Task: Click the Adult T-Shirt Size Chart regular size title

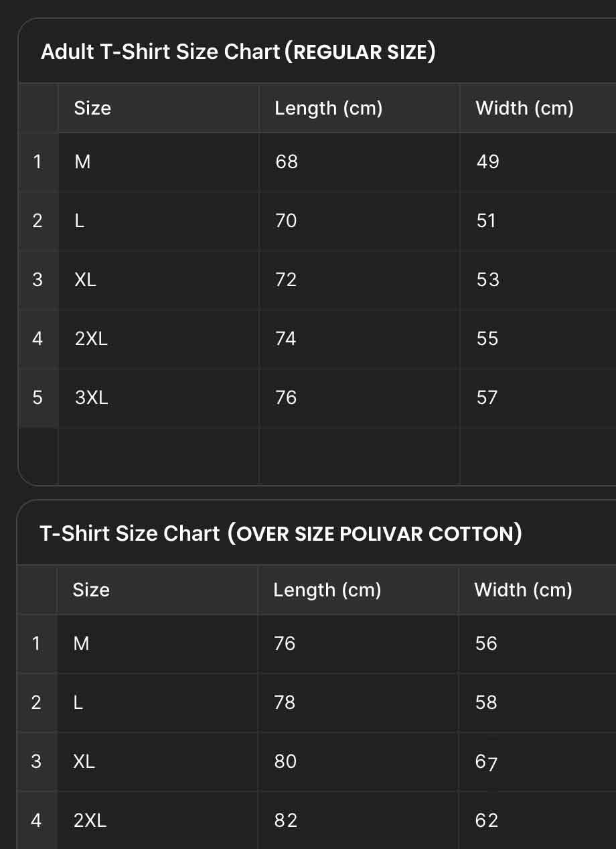Action: (238, 52)
